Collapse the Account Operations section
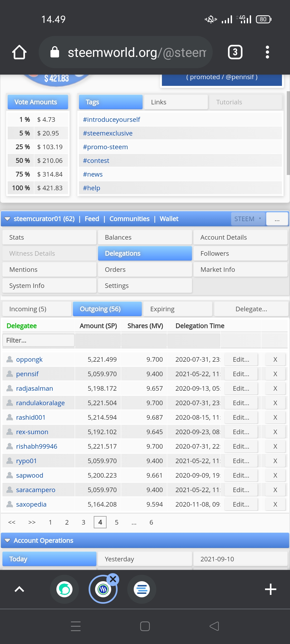This screenshot has height=644, width=290. 7,540
